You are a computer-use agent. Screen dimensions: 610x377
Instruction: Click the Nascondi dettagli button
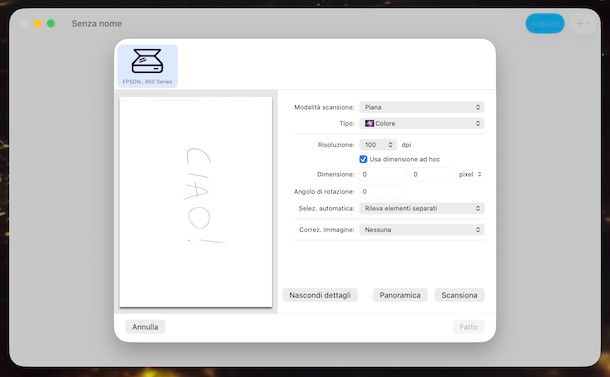point(320,295)
